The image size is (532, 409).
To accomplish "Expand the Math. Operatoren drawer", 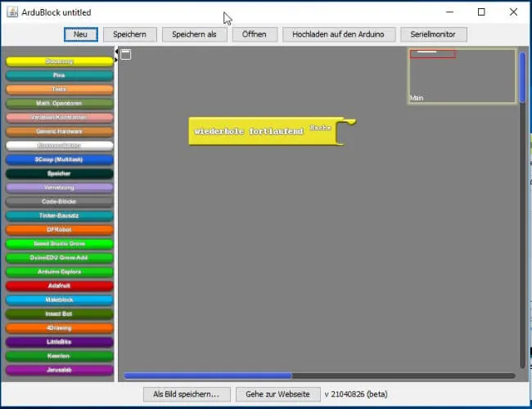I will [60, 104].
